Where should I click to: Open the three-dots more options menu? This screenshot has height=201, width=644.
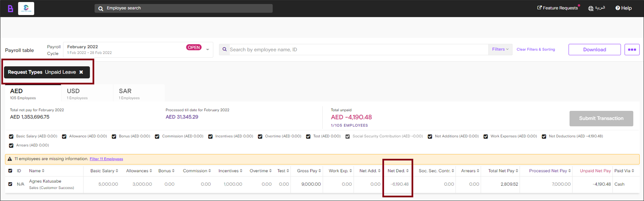tap(632, 50)
